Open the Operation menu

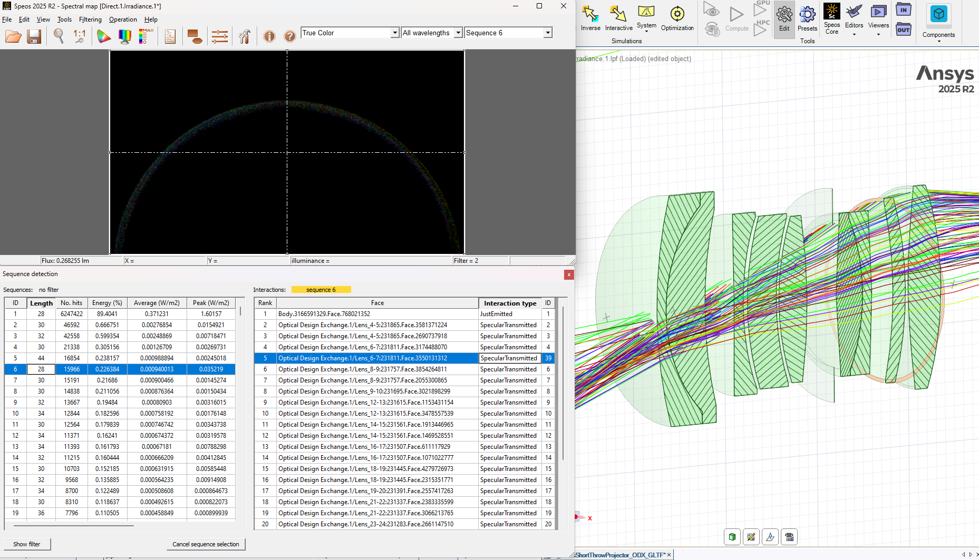coord(123,19)
